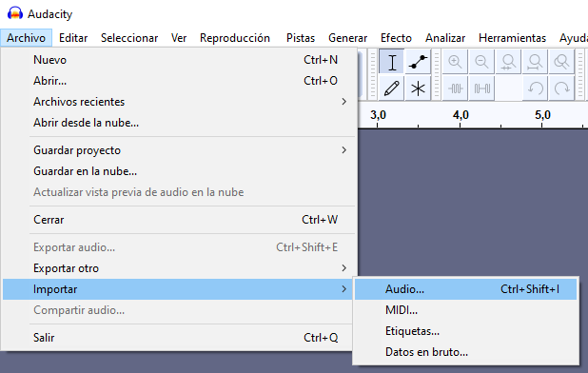Click the Undo arrow icon

pyautogui.click(x=535, y=88)
